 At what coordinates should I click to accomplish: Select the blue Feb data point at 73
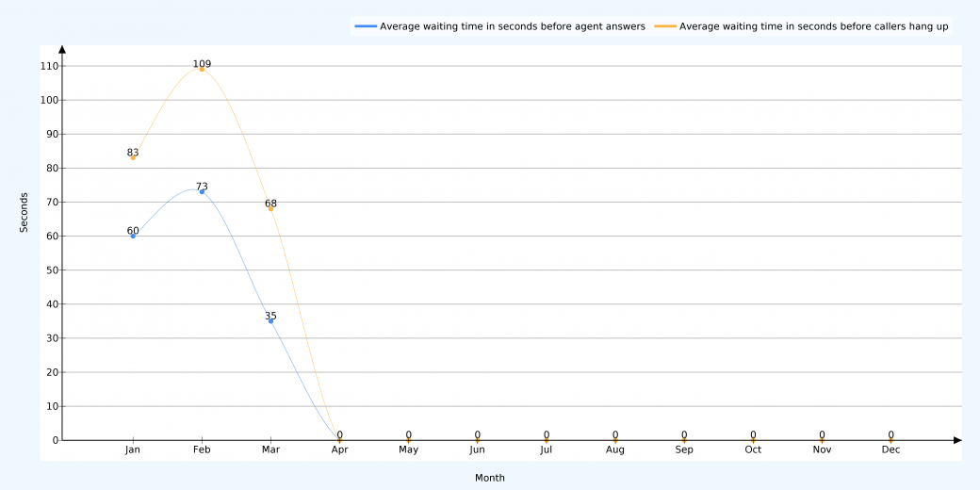[202, 191]
